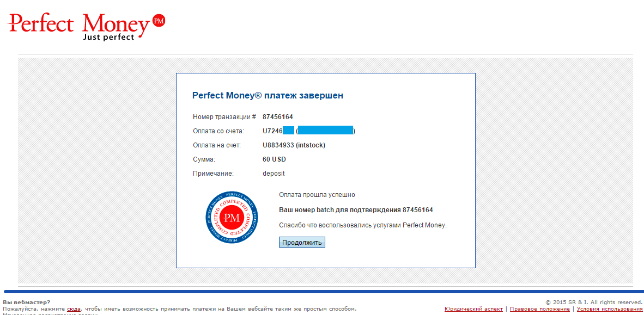Click the Just perfect tagline

coord(108,38)
